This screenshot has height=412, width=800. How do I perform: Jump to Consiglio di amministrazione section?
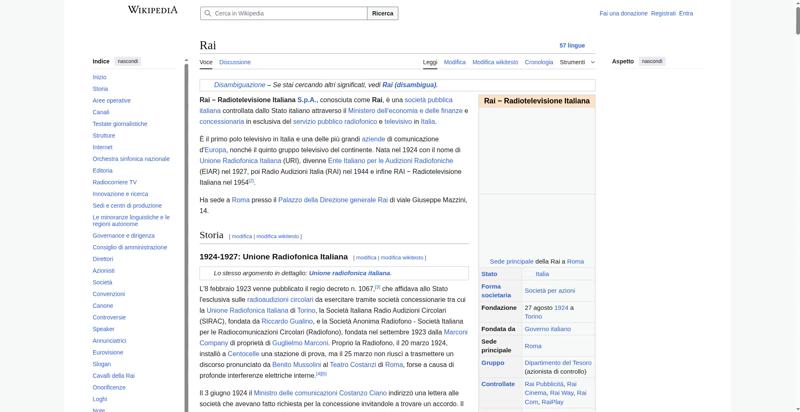pos(130,248)
